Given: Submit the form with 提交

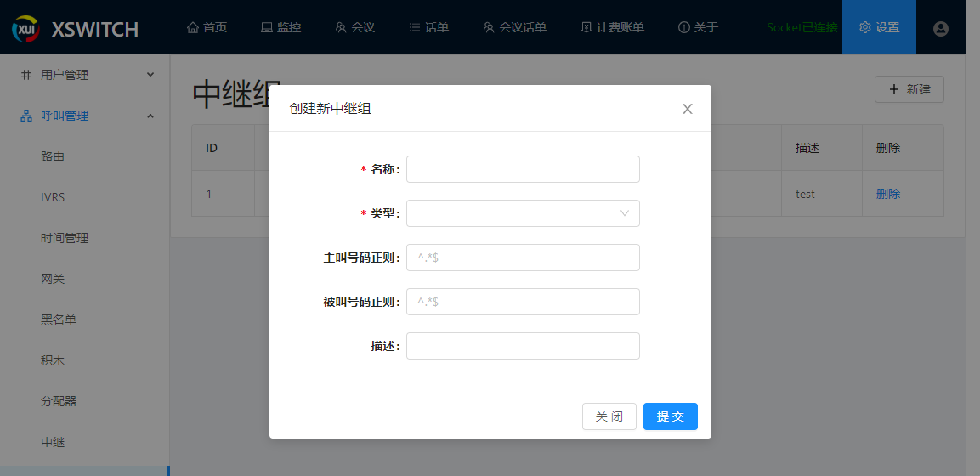Looking at the screenshot, I should [670, 416].
